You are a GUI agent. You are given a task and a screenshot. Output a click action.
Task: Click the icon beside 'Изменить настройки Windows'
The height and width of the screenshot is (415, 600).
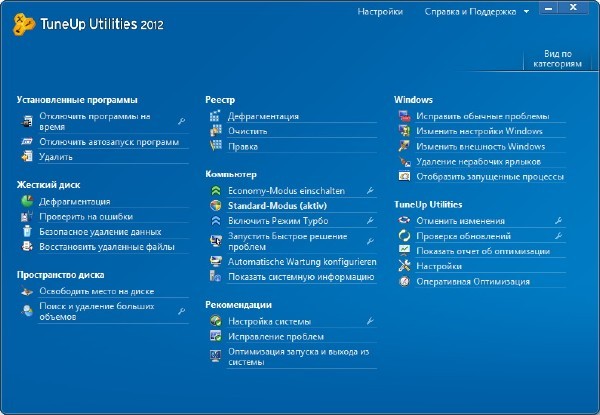(x=404, y=131)
